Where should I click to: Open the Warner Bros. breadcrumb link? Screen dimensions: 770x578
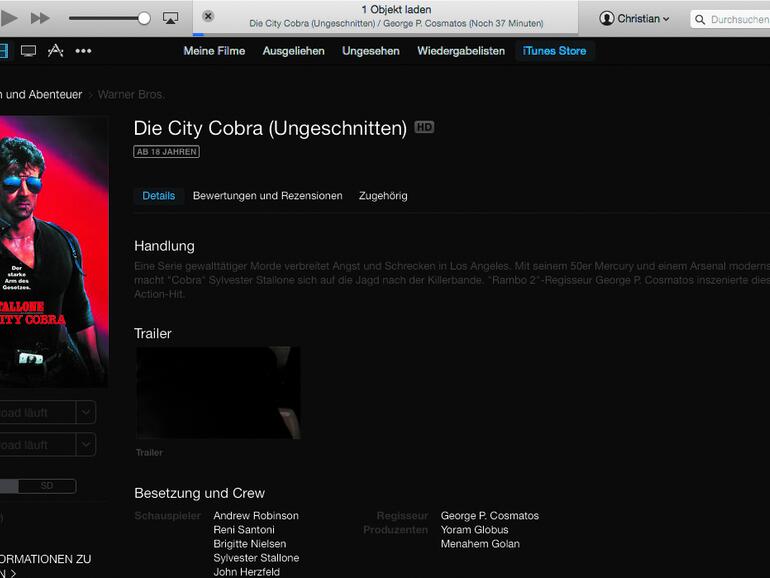(x=131, y=94)
